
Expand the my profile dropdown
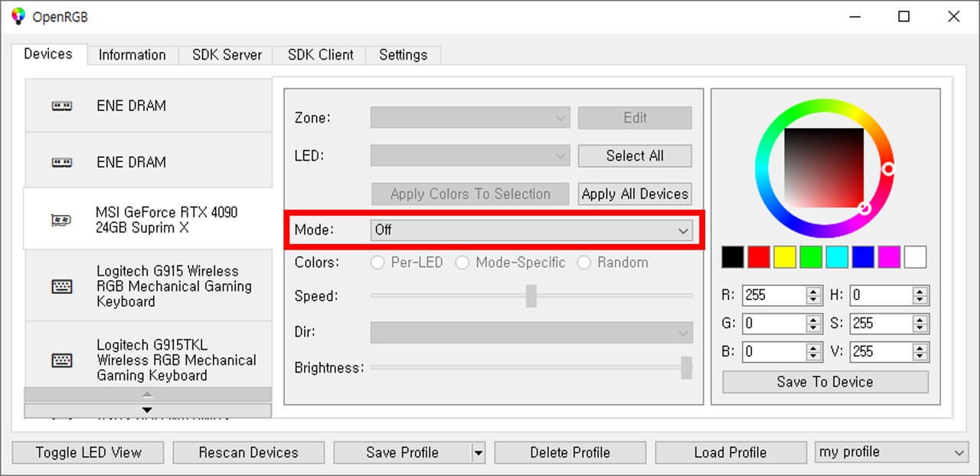pyautogui.click(x=893, y=452)
